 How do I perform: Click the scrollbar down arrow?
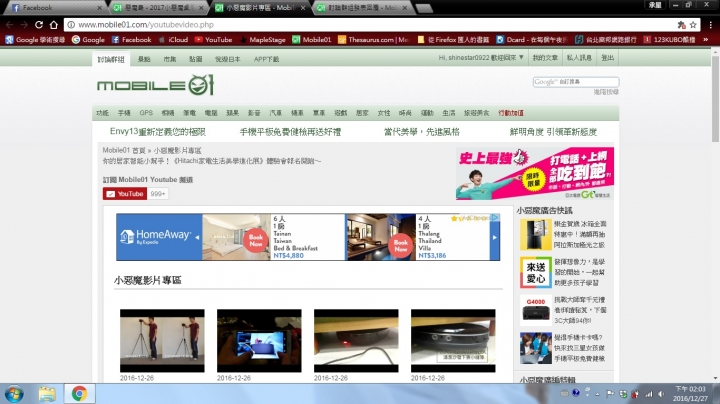coord(715,378)
